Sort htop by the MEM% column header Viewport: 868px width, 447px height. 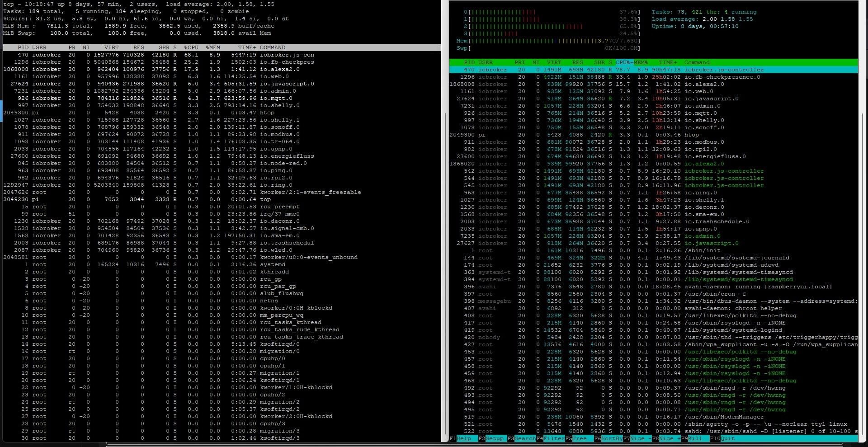[641, 62]
